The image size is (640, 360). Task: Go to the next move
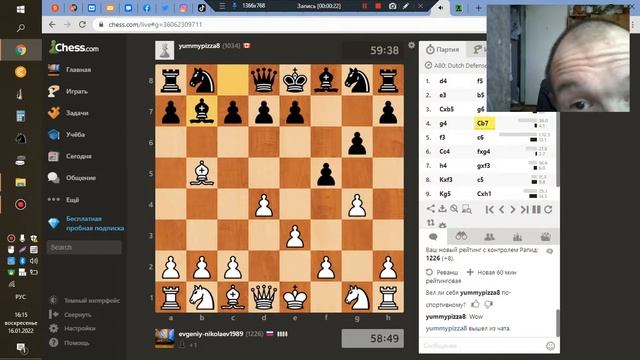513,209
